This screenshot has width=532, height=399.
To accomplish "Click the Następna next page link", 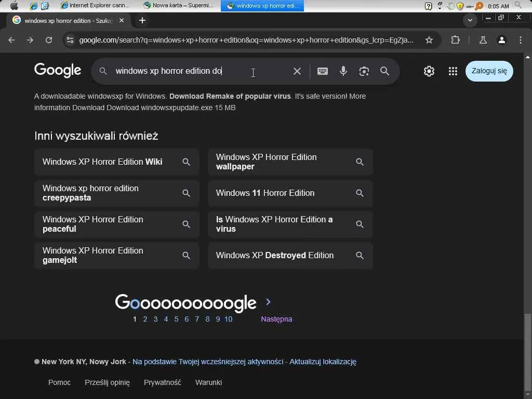I will pos(276,319).
